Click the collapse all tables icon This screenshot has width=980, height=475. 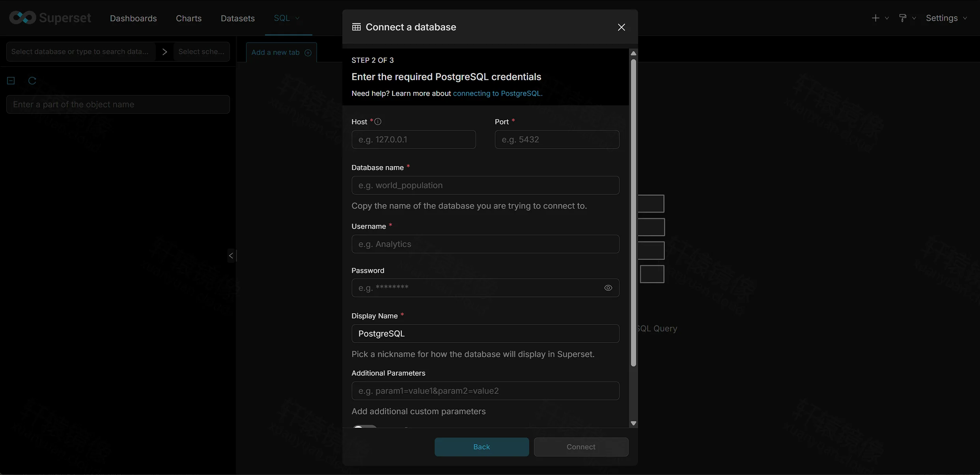coord(11,81)
